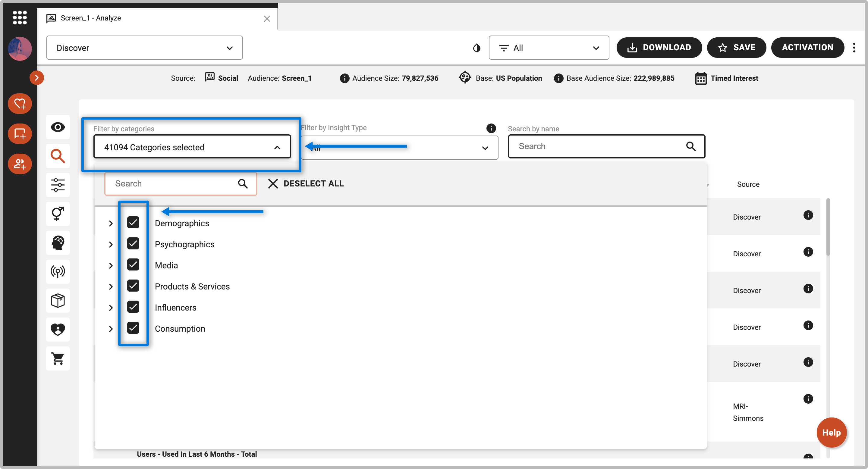Open the head brain psychographics icon
The image size is (868, 469).
coord(58,242)
